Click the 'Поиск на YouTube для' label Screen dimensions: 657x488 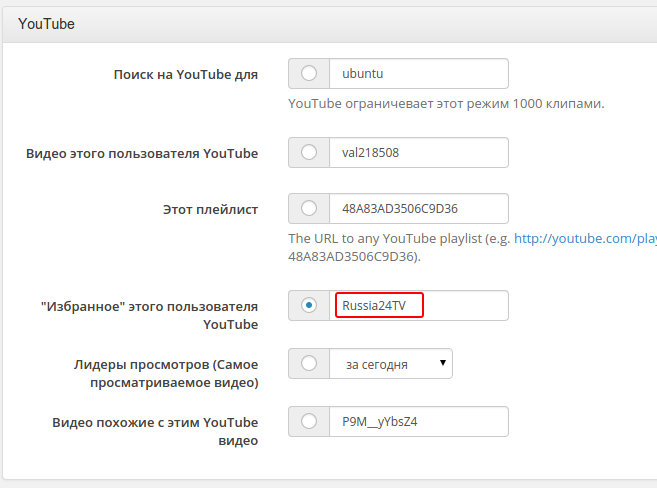point(186,74)
